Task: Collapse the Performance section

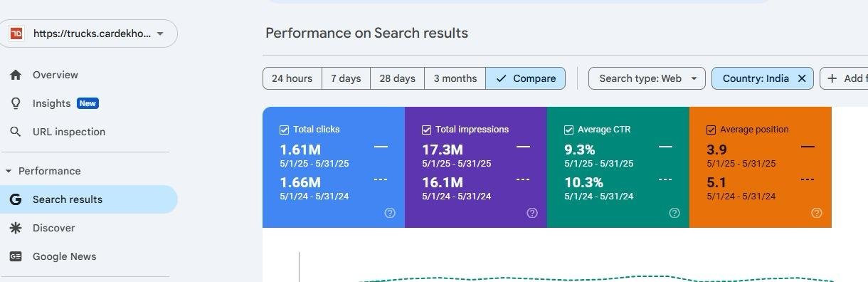Action: [x=9, y=171]
